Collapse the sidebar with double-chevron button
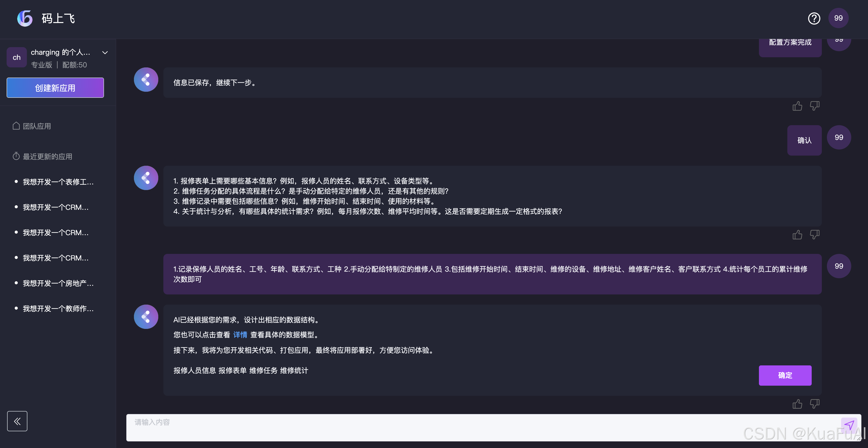 [x=17, y=421]
